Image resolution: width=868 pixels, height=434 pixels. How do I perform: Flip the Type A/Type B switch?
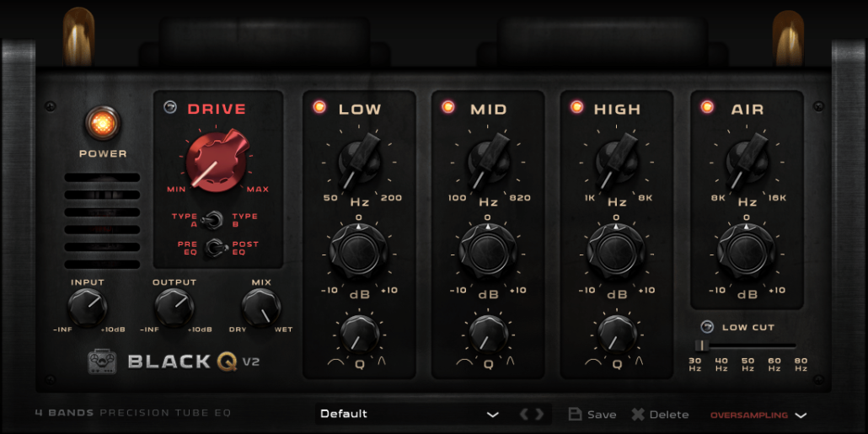tap(215, 220)
